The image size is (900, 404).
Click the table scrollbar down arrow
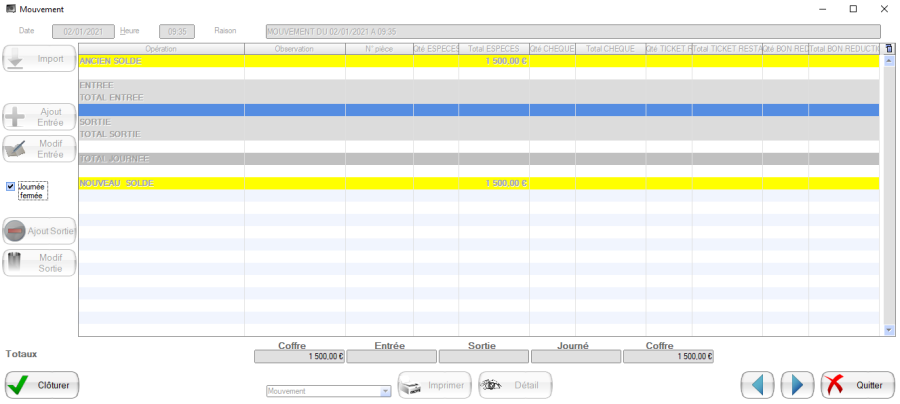pyautogui.click(x=889, y=330)
